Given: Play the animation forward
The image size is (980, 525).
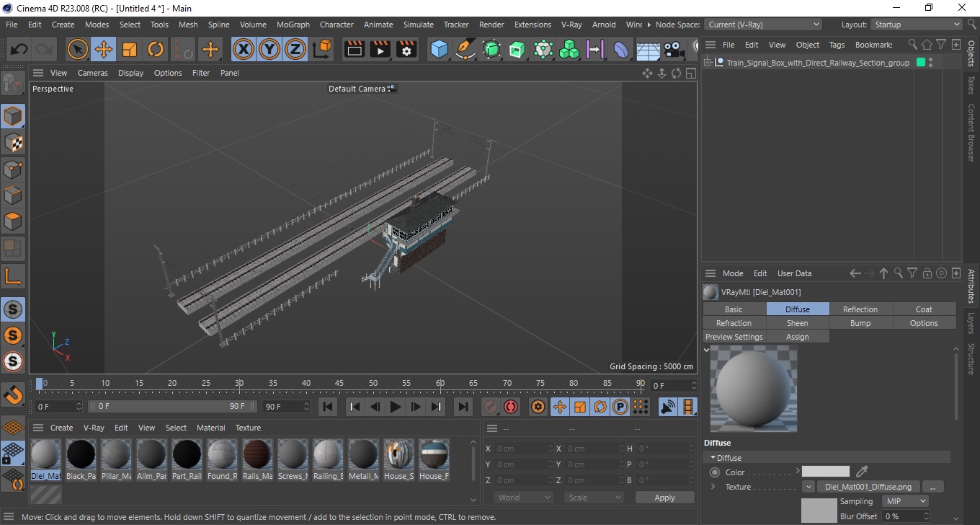Looking at the screenshot, I should point(395,407).
